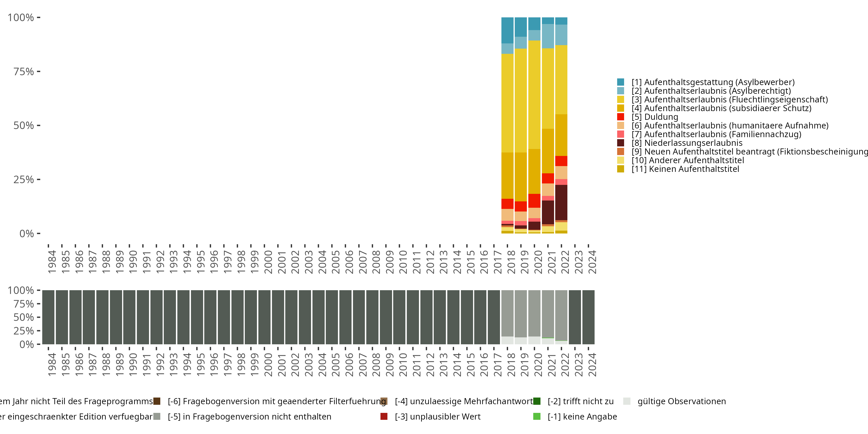Click the [-3] unplausibler Wert red swatch
Viewport: 868px width, 434px height.
384,416
